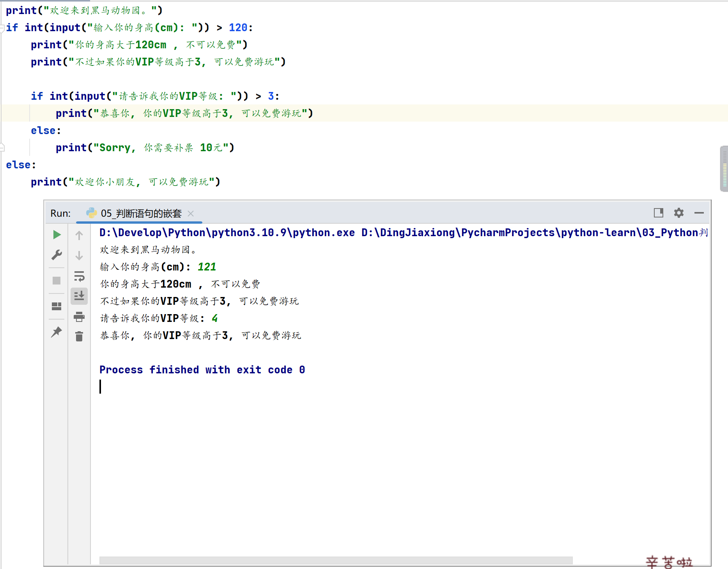The width and height of the screenshot is (728, 569).
Task: Click the editor vertical scrollbar thumb
Action: click(724, 169)
